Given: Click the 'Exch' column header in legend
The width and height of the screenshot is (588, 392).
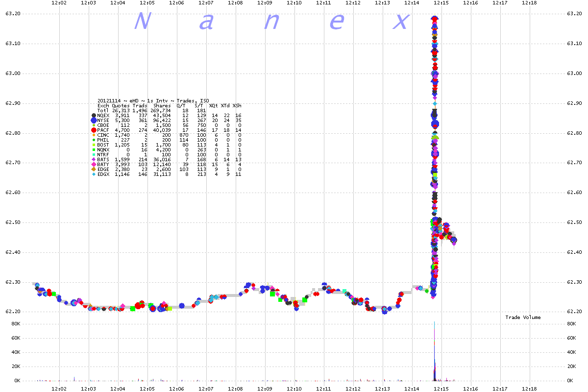Looking at the screenshot, I should pyautogui.click(x=103, y=106).
